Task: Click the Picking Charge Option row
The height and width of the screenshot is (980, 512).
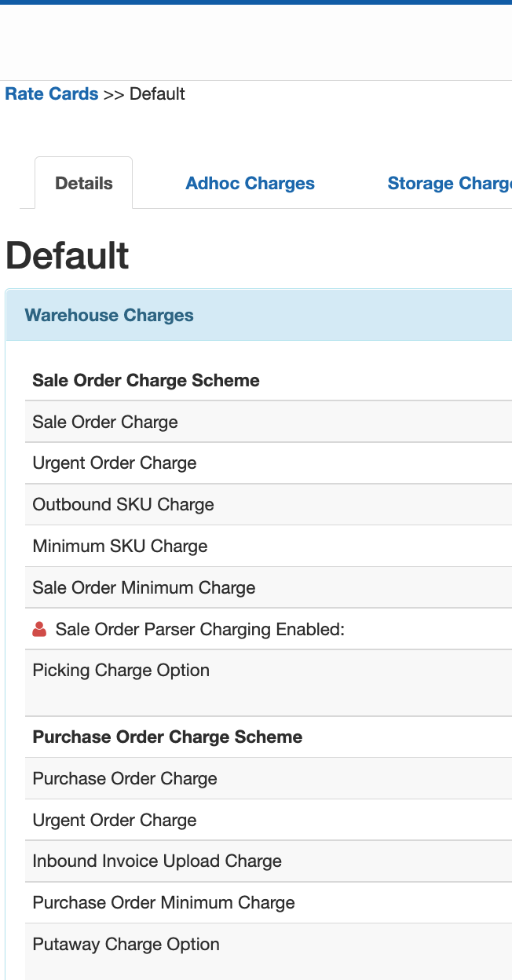Action: (121, 671)
